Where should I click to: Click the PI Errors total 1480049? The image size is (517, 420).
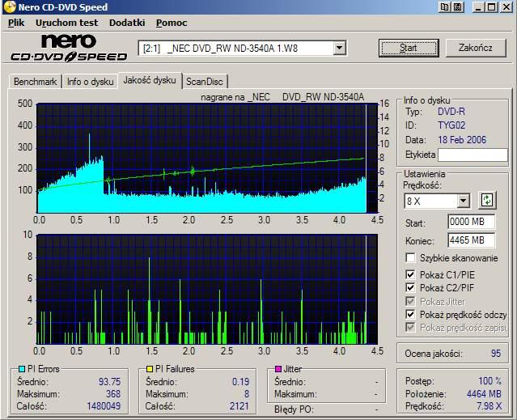104,405
